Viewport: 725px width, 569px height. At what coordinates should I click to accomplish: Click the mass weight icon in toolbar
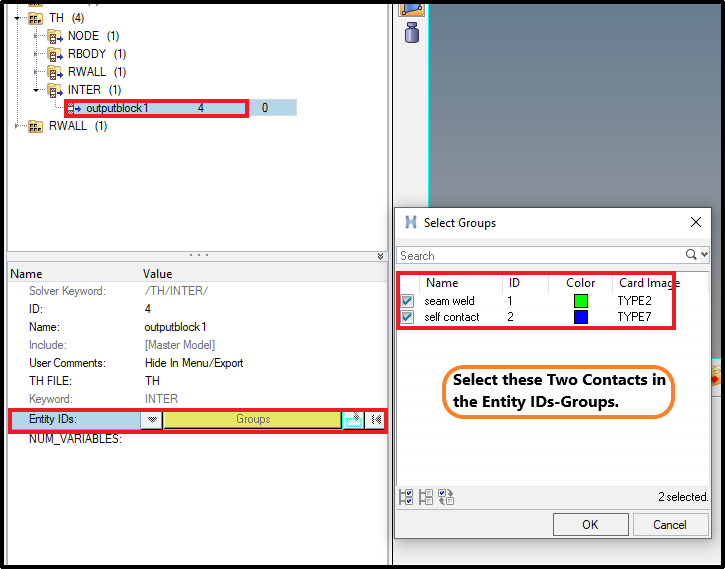point(412,33)
